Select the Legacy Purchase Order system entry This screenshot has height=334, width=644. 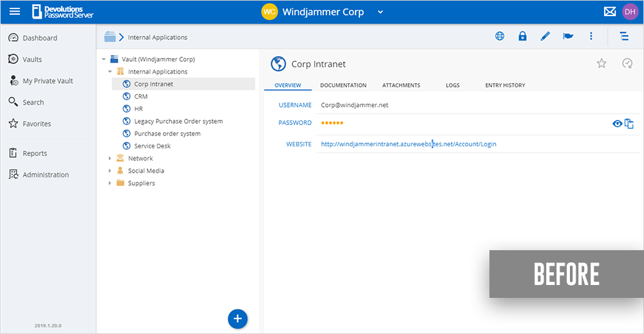coord(178,121)
